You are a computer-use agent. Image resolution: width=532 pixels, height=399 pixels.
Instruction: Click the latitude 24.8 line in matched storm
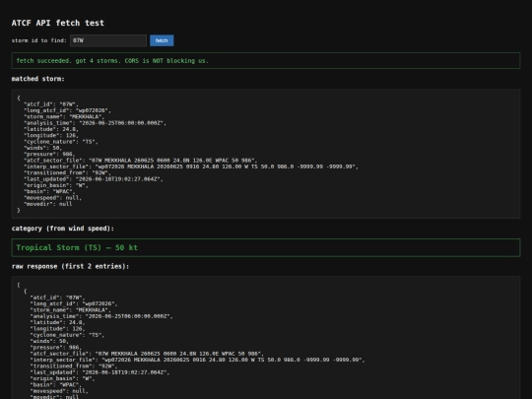(51, 129)
